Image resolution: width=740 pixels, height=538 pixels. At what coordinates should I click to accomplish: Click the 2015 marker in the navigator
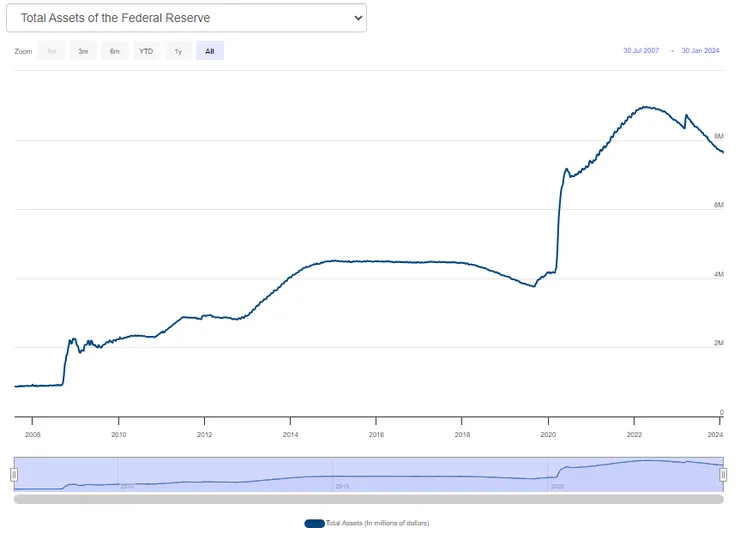[341, 486]
